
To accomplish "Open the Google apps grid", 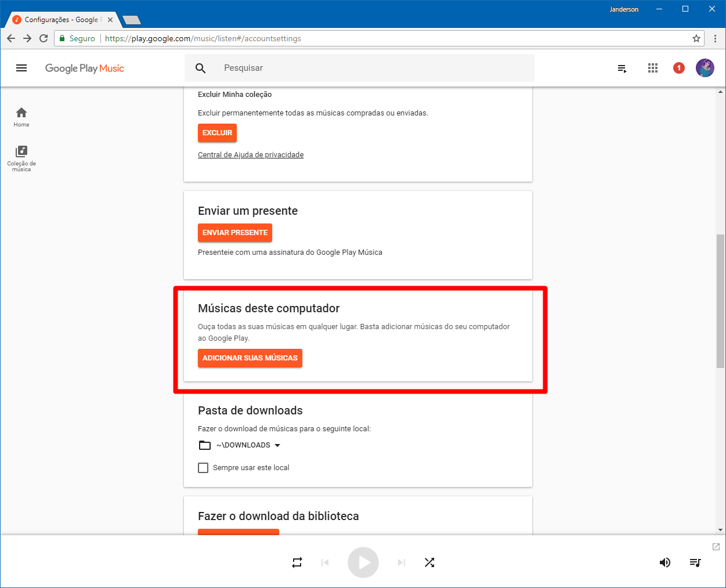I will pyautogui.click(x=652, y=68).
